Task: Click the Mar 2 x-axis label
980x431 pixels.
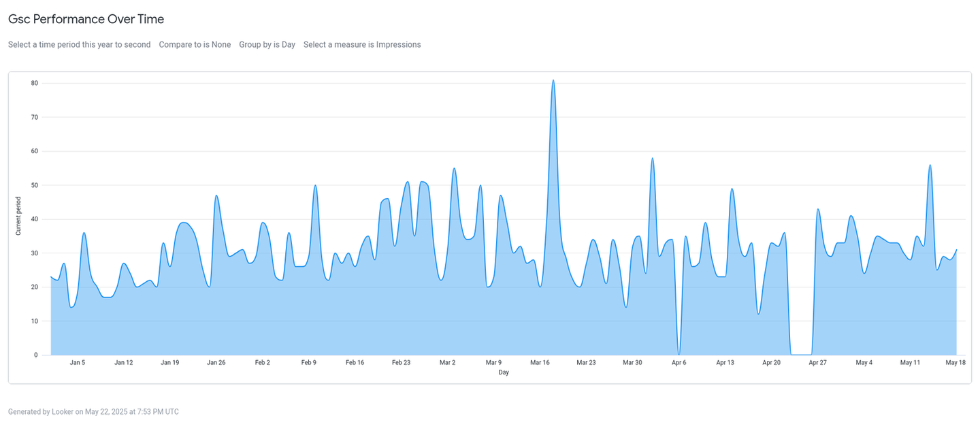Action: point(448,363)
